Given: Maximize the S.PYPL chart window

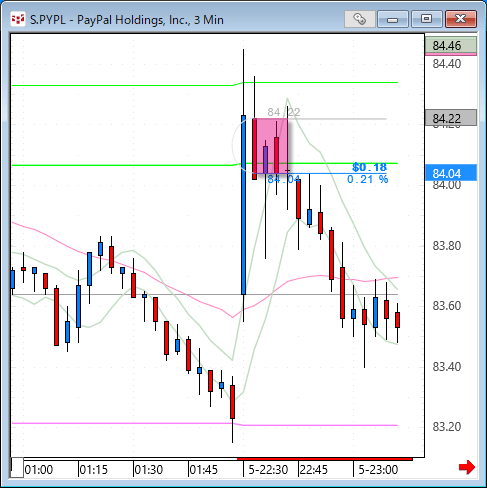Looking at the screenshot, I should 426,19.
